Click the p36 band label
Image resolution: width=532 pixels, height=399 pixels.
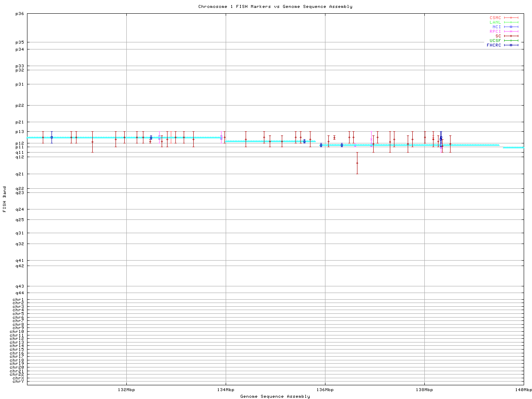pos(20,14)
